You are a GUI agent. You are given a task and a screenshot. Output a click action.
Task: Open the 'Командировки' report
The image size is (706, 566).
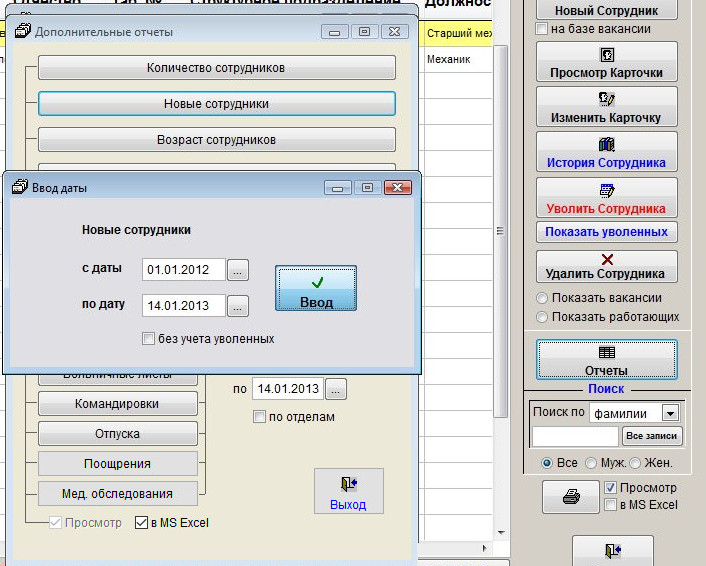click(x=118, y=403)
